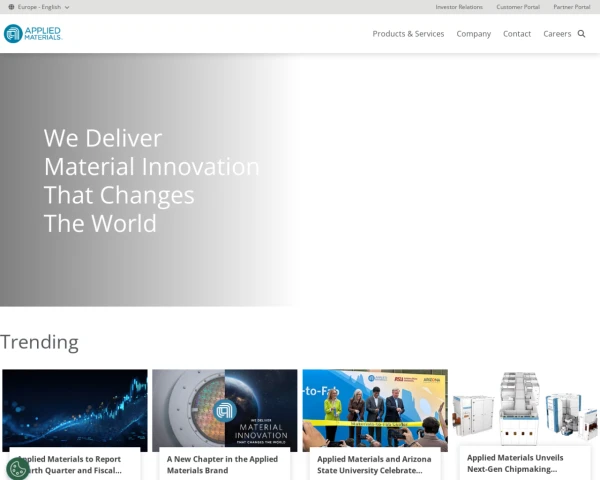The width and height of the screenshot is (600, 480).
Task: Open the Partner Portal link
Action: [572, 7]
